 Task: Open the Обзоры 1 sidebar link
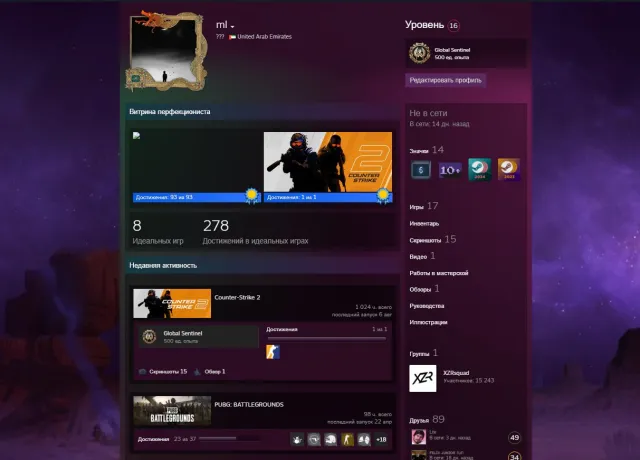(x=424, y=289)
